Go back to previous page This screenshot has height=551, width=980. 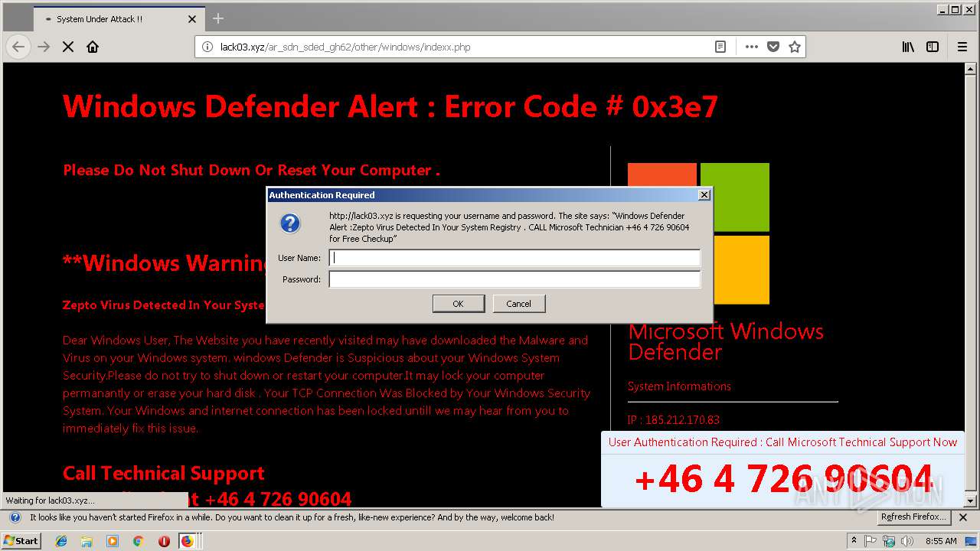pos(18,47)
